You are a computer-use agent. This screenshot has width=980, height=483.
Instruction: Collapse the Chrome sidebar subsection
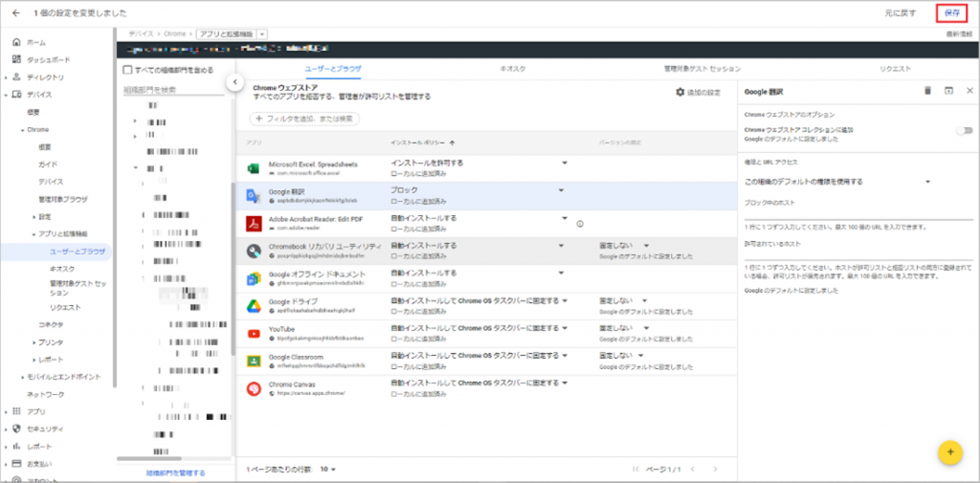coord(22,130)
